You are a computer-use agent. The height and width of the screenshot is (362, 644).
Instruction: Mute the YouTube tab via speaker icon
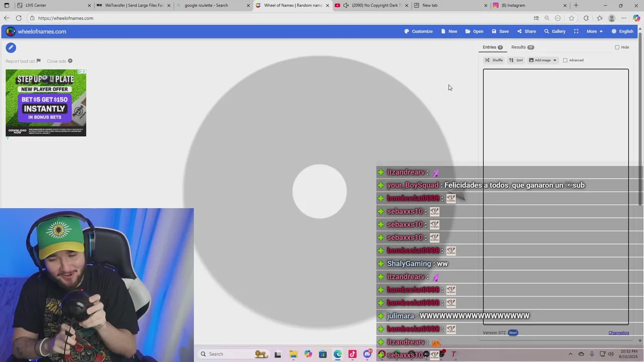(346, 6)
